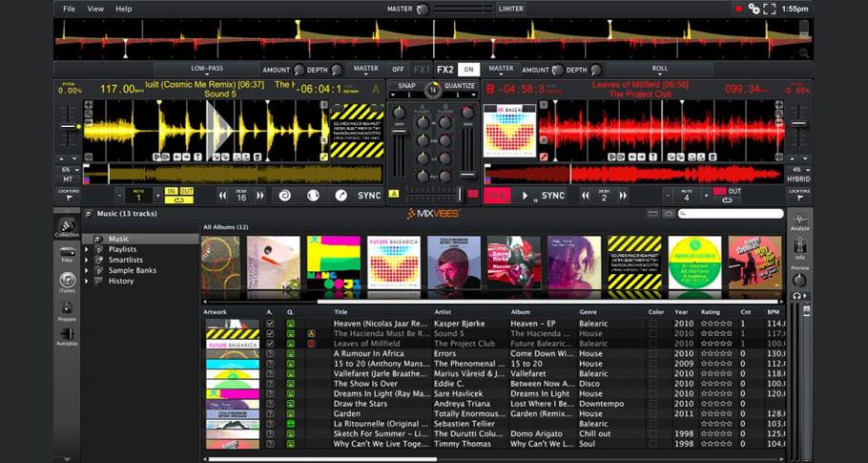Viewport: 868px width, 463px height.
Task: Open the iTunes library icon
Action: (x=67, y=282)
